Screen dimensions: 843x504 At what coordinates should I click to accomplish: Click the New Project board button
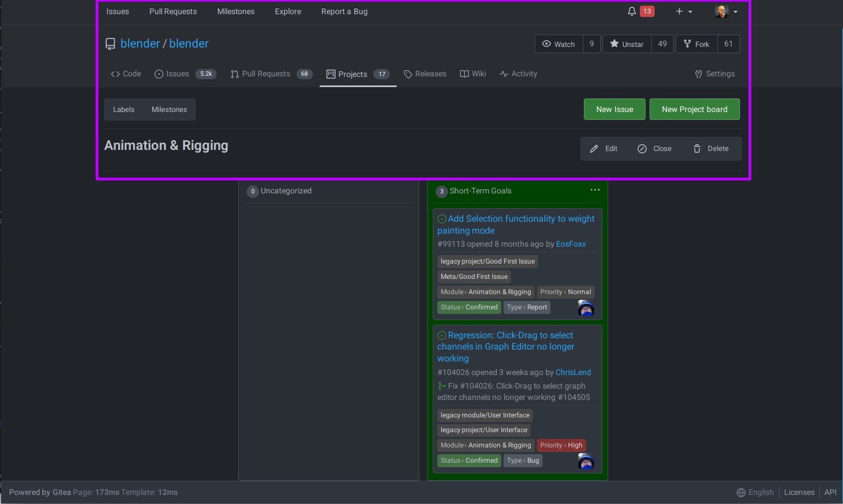point(695,109)
